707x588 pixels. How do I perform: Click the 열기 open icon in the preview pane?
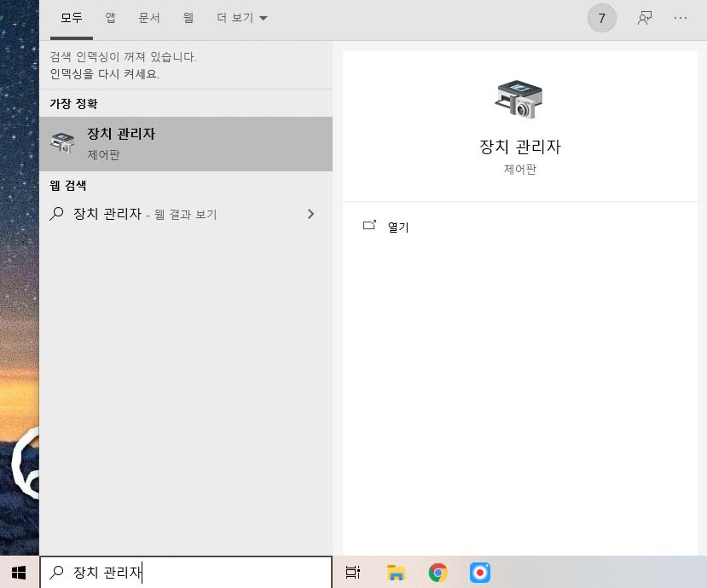pos(370,225)
